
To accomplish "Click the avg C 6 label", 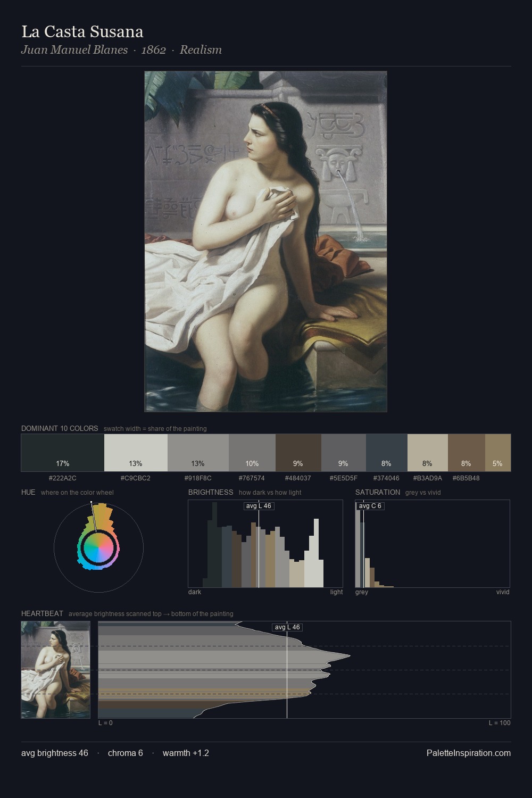I will tap(370, 506).
